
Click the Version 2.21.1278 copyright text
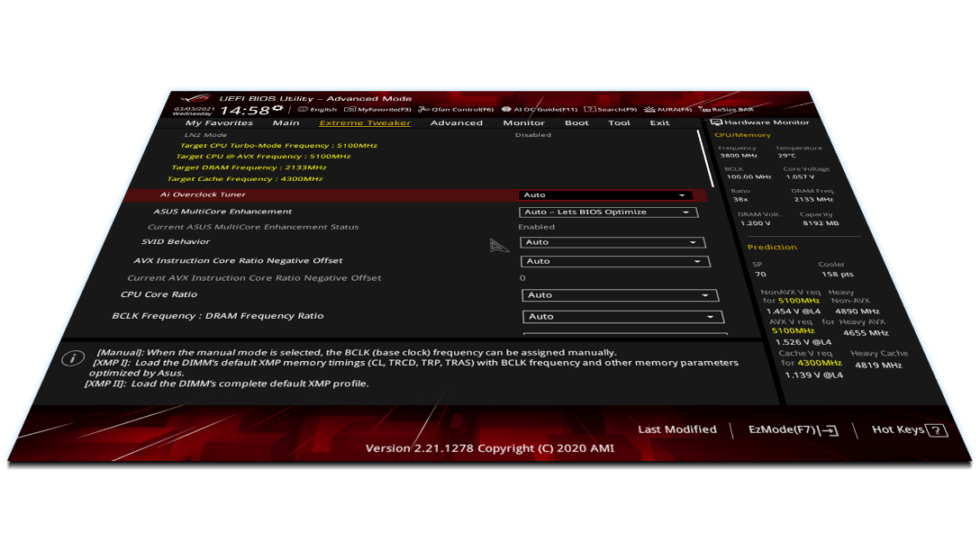(490, 448)
